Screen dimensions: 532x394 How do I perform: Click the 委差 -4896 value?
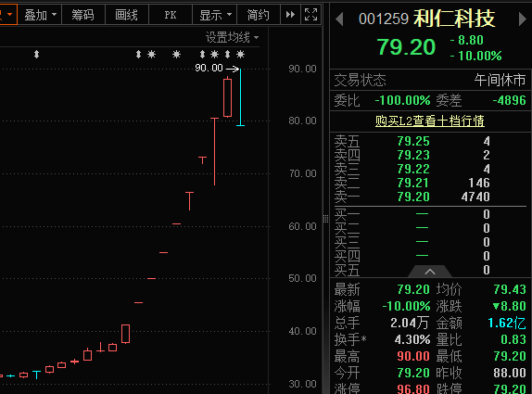(509, 100)
